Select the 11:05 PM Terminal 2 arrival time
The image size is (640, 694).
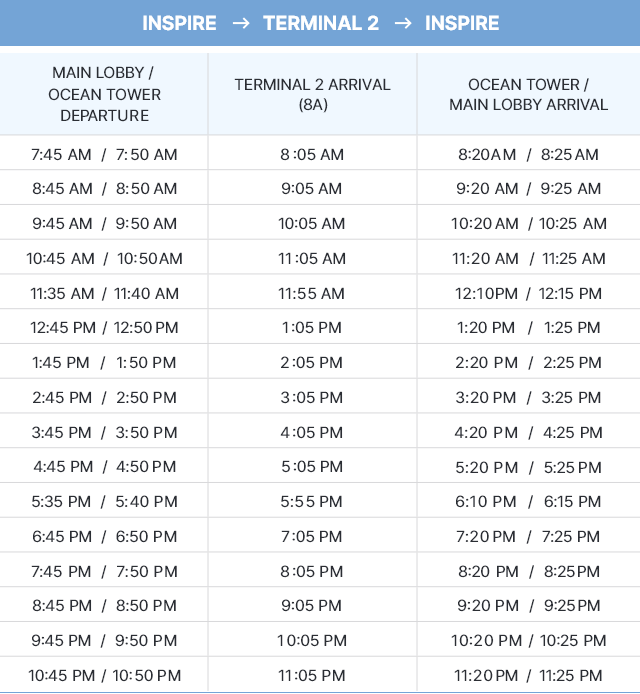coord(312,676)
